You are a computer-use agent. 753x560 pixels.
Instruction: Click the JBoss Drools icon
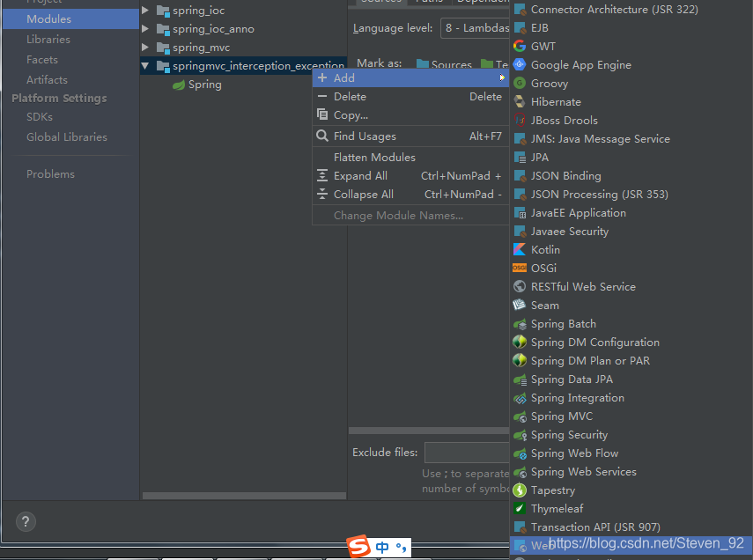(x=520, y=120)
